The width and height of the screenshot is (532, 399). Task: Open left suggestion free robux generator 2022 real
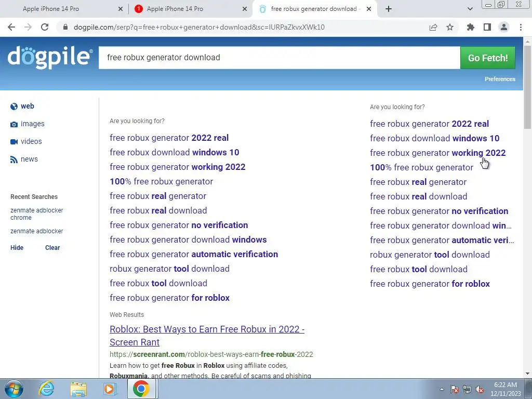click(169, 138)
